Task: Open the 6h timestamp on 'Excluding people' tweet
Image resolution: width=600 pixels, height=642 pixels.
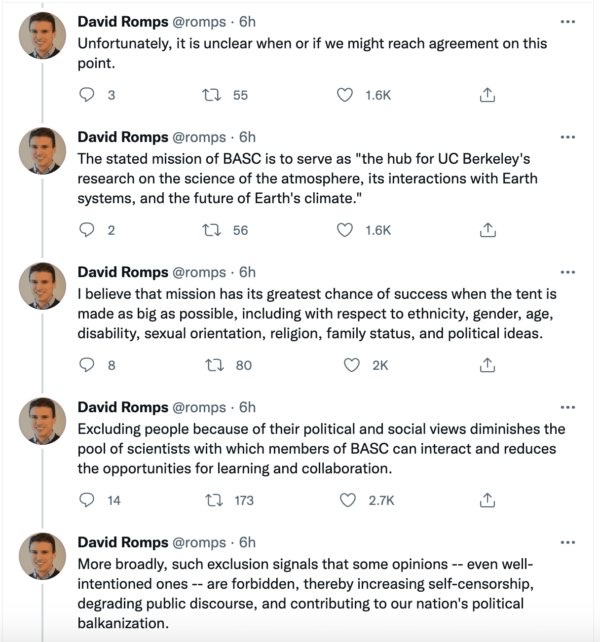Action: tap(247, 408)
